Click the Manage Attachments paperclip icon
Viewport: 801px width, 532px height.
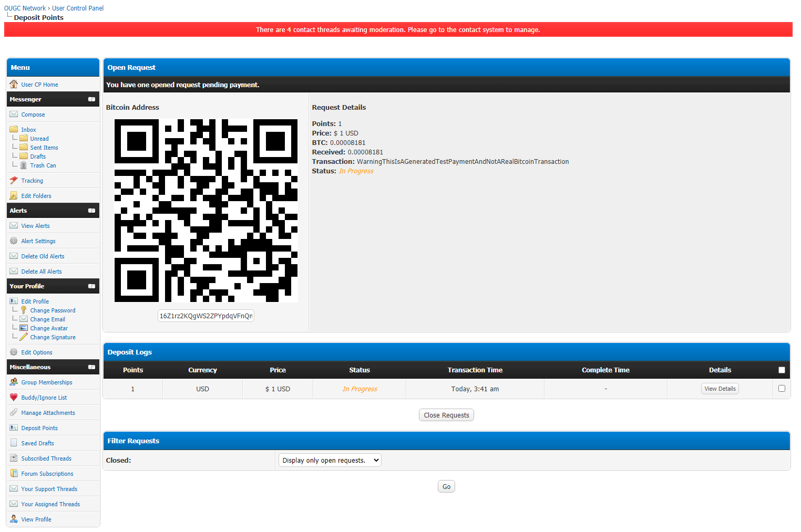coord(14,412)
